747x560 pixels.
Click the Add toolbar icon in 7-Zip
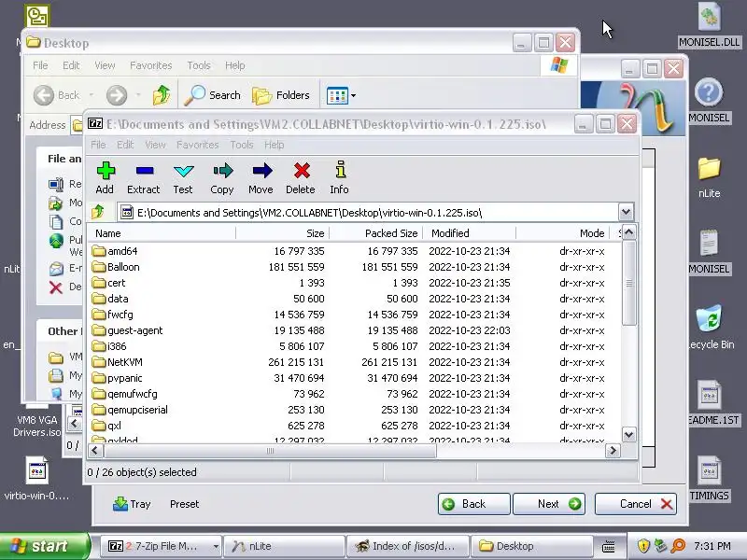[x=105, y=178]
